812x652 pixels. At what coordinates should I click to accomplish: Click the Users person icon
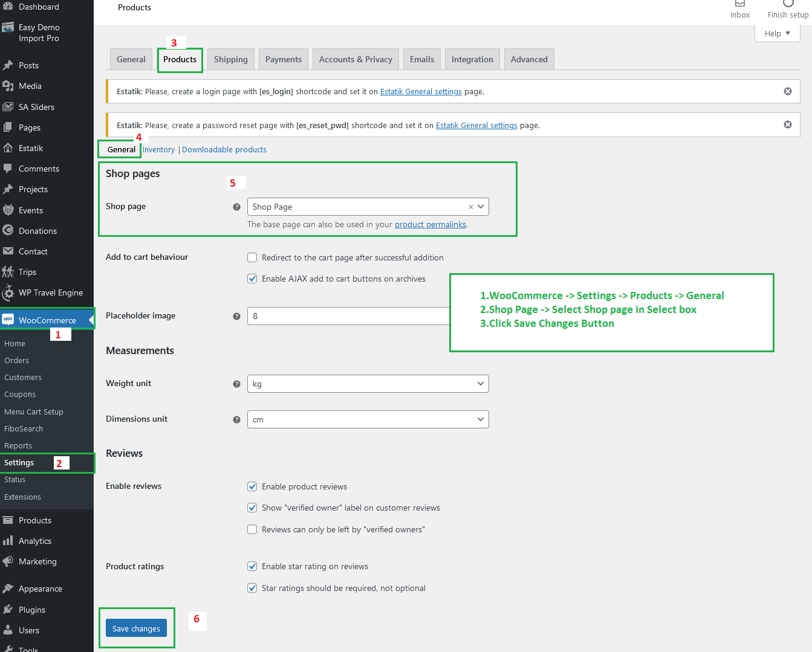(8, 630)
